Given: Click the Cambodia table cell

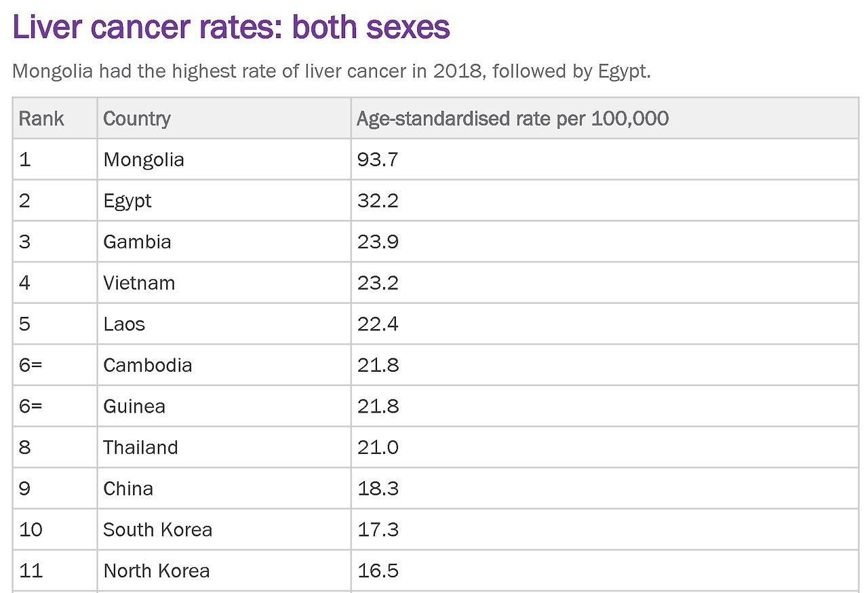Looking at the screenshot, I should 224,365.
